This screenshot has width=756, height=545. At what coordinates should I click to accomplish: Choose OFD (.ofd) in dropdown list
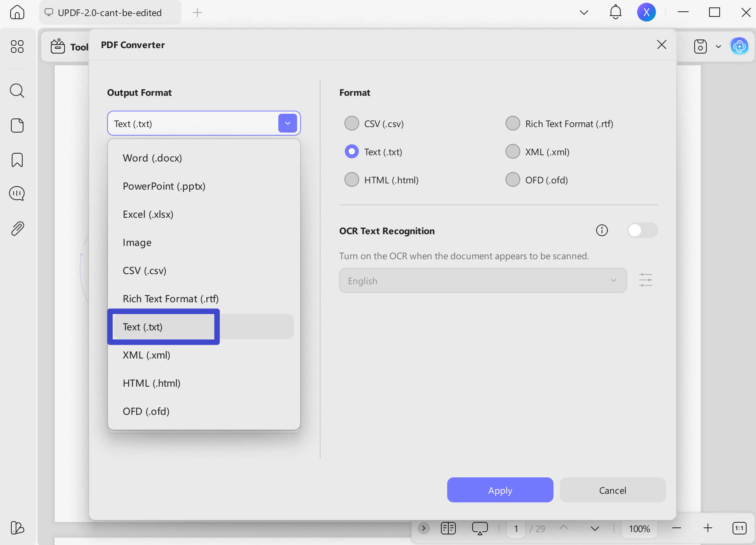point(204,411)
